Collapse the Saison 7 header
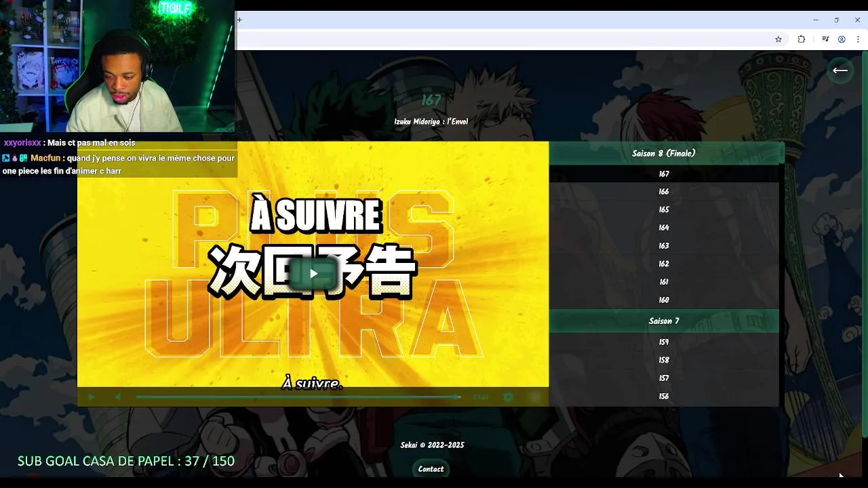Screen dimensions: 868x488 coord(664,321)
